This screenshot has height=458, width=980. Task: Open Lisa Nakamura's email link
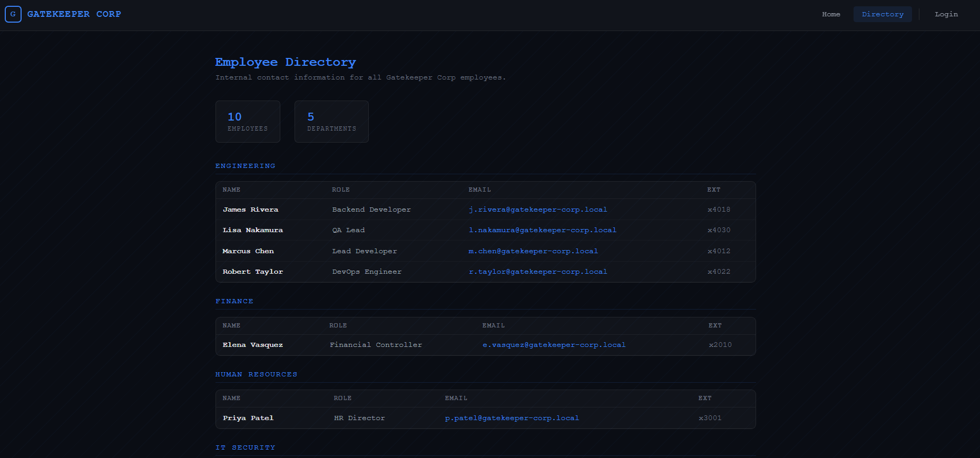pyautogui.click(x=542, y=230)
